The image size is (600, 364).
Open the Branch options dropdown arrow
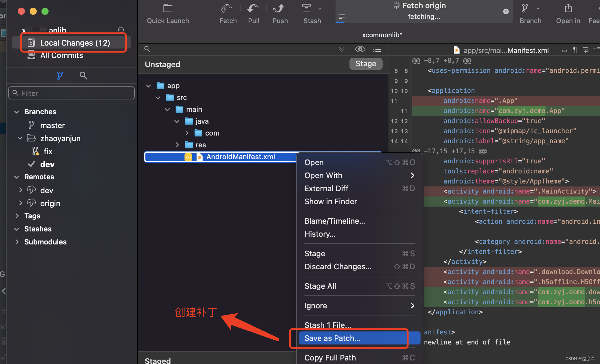538,9
